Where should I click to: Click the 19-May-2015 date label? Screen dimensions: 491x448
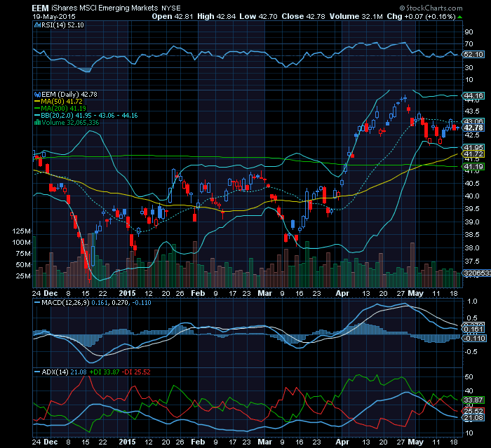[x=54, y=17]
